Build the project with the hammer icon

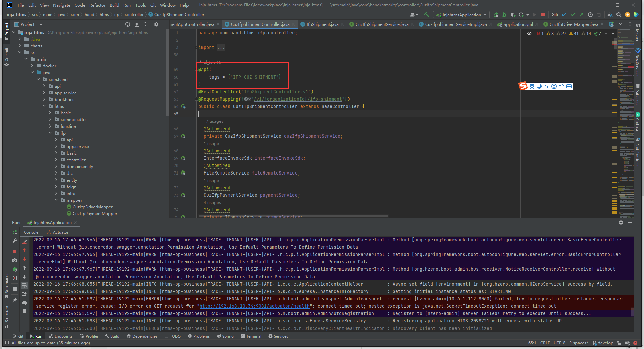[426, 15]
